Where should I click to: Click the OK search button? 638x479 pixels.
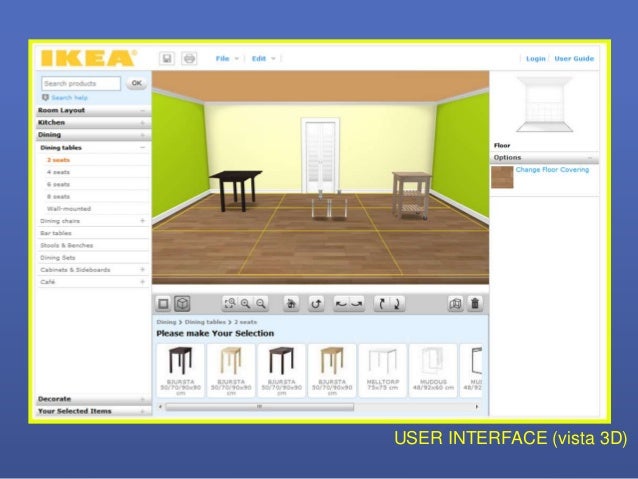[x=137, y=83]
